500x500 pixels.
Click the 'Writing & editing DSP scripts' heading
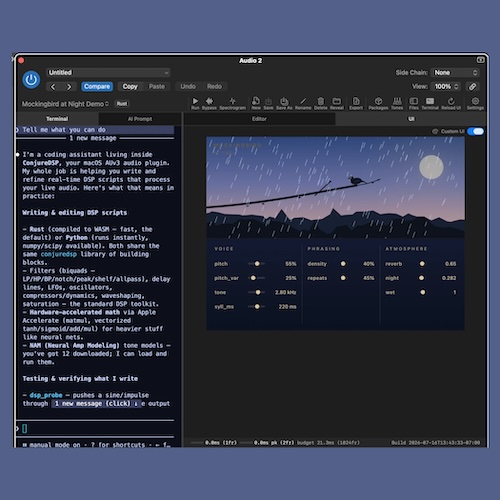click(x=75, y=213)
